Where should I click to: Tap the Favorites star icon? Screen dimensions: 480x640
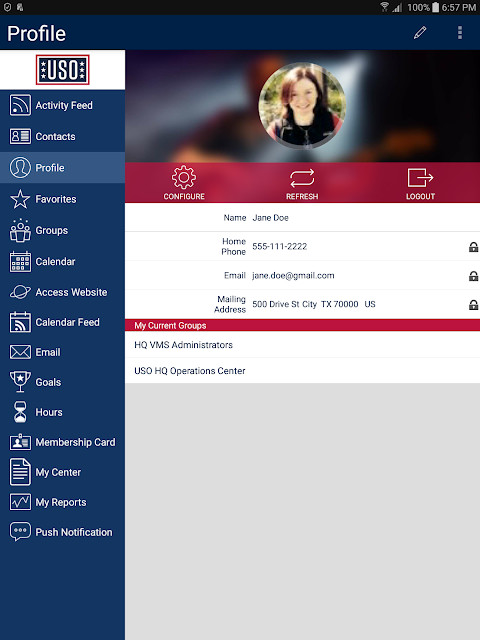[x=20, y=199]
